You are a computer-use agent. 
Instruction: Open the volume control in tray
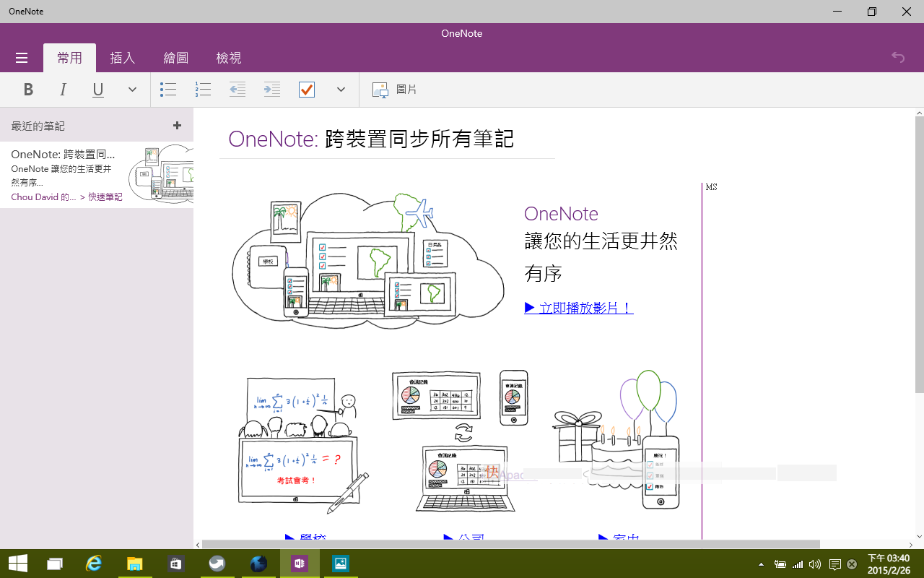(x=815, y=564)
